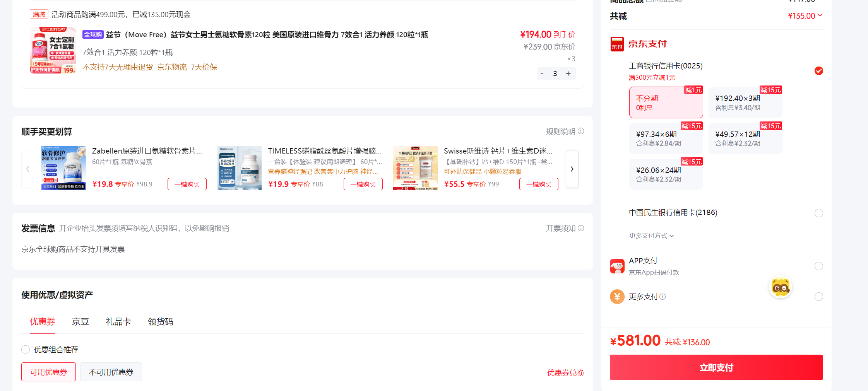Viewport: 868px width, 391px height.
Task: Open the Move Free product thumbnail
Action: (53, 50)
